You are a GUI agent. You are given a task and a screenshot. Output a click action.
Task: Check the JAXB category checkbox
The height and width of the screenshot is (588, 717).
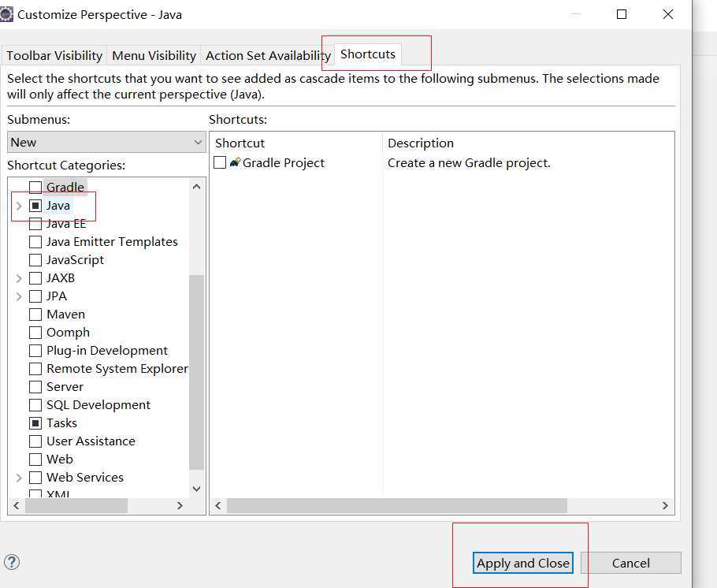tap(35, 277)
